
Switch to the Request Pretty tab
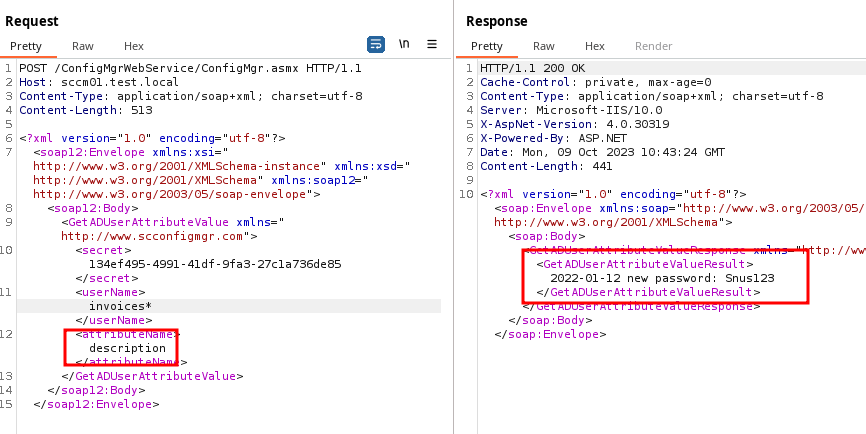tap(26, 46)
